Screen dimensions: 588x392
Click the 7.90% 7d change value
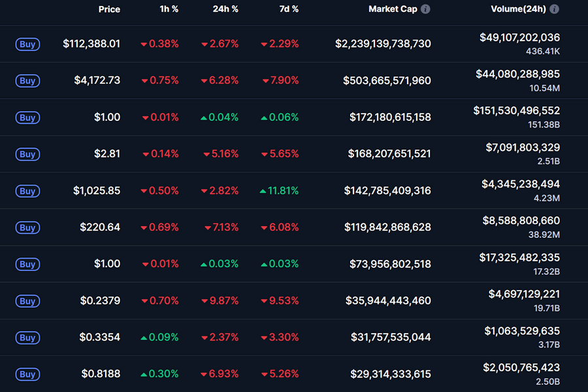pyautogui.click(x=280, y=80)
